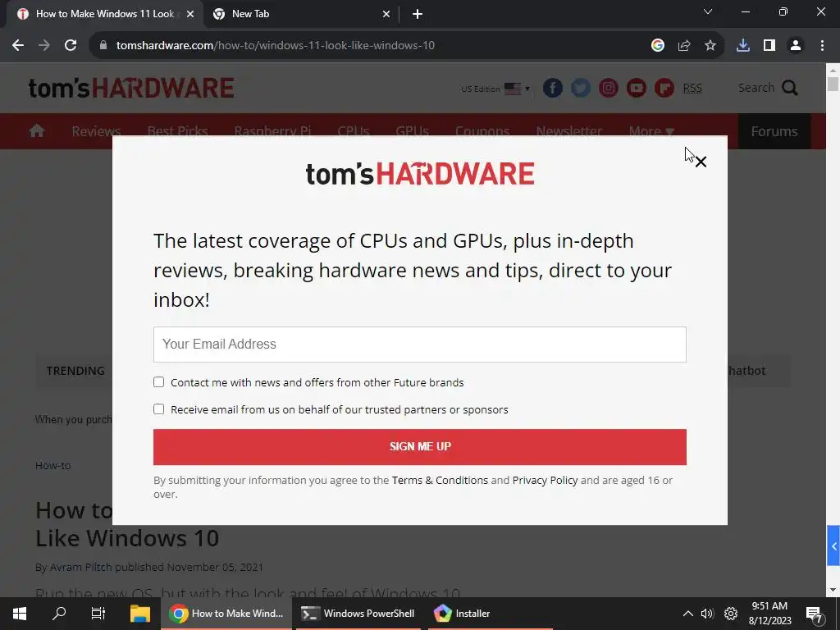The width and height of the screenshot is (840, 630).
Task: Open Coupons navigation item
Action: click(482, 131)
